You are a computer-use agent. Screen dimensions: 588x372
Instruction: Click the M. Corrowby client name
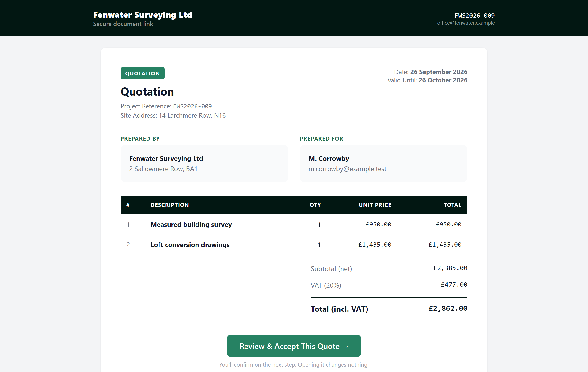(x=329, y=159)
